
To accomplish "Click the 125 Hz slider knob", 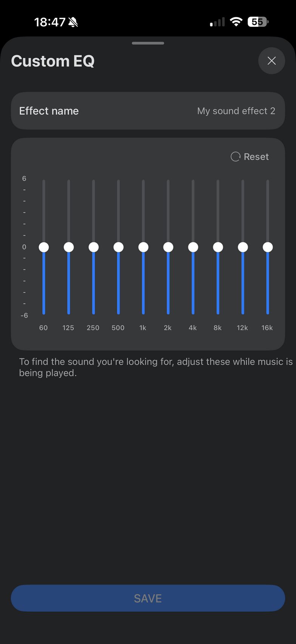I will pos(69,247).
